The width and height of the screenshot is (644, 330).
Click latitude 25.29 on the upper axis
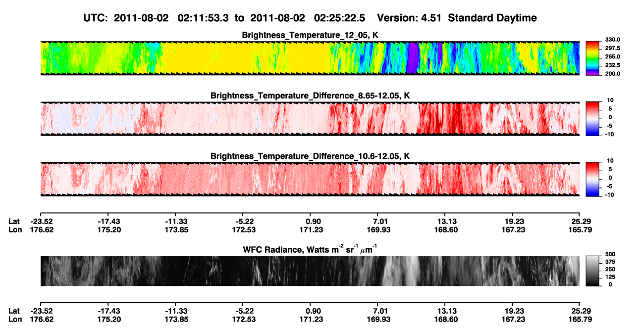click(x=580, y=221)
